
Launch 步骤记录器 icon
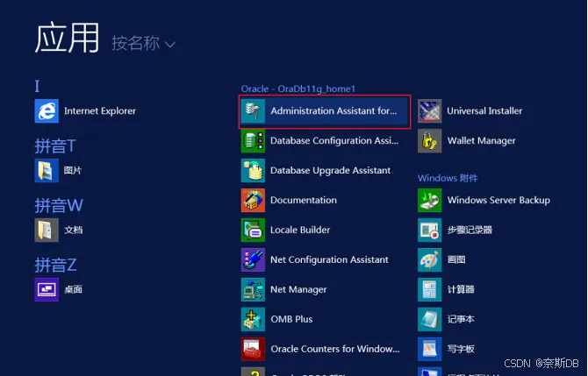coord(430,230)
